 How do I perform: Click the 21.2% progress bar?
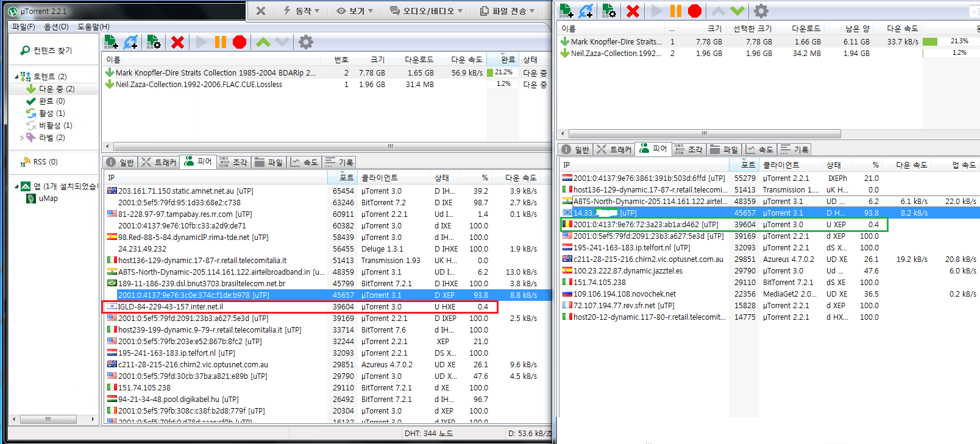pos(503,72)
